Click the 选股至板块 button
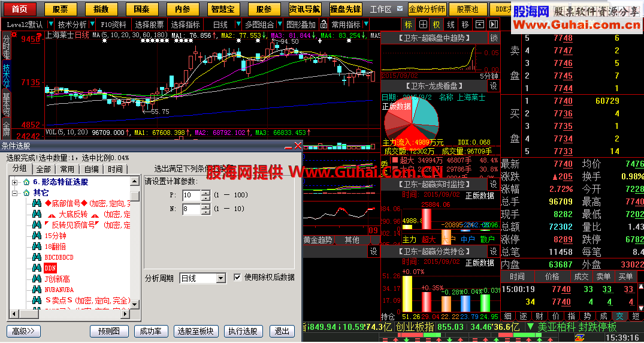 pos(196,331)
